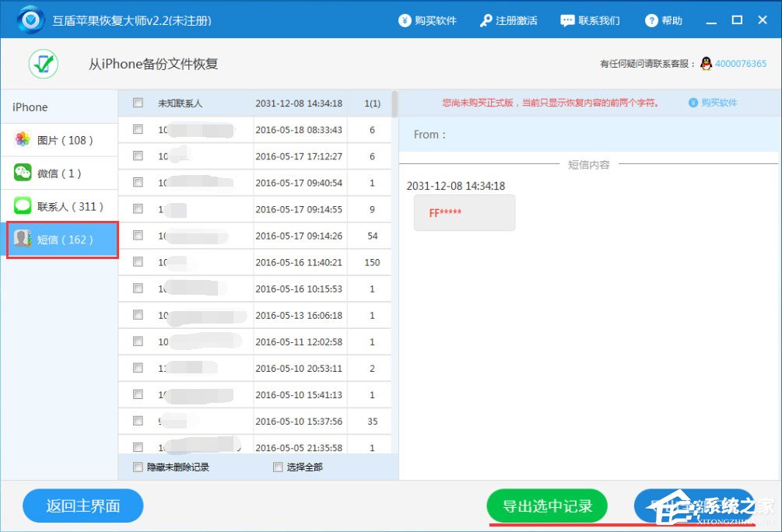
Task: View the 联系人 (311) contacts category
Action: [52, 206]
